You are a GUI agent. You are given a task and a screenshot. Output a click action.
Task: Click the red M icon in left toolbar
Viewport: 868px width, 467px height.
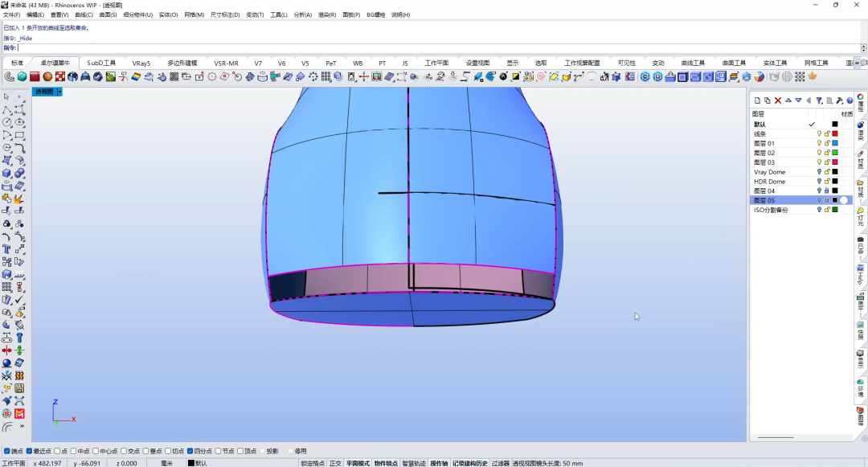click(x=20, y=413)
